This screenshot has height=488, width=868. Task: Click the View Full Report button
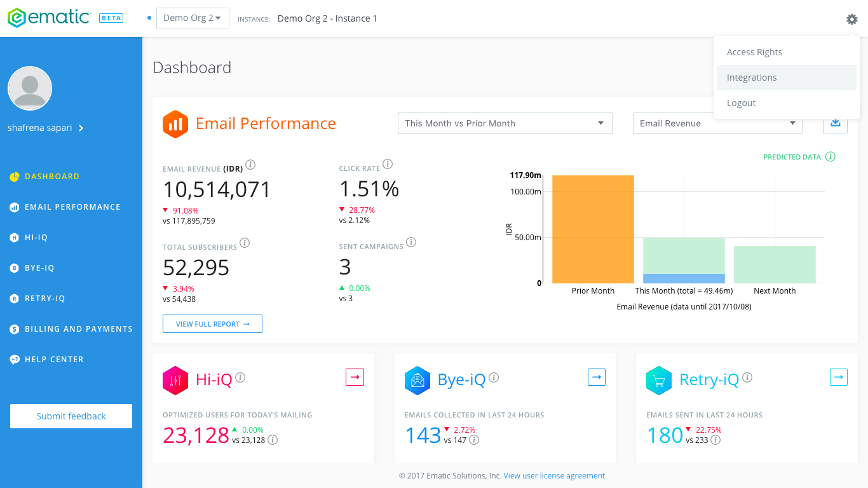pos(212,324)
